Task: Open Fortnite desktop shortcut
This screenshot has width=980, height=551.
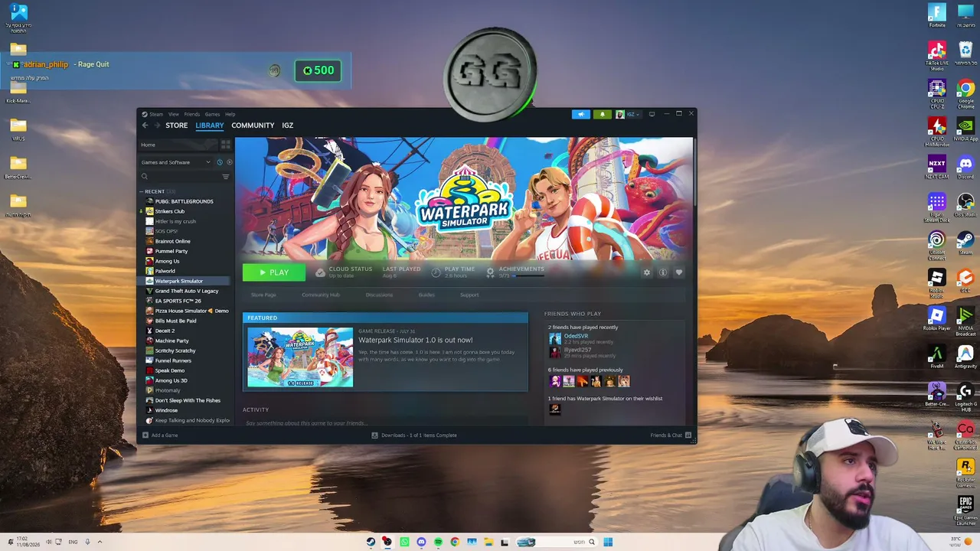Action: click(937, 15)
